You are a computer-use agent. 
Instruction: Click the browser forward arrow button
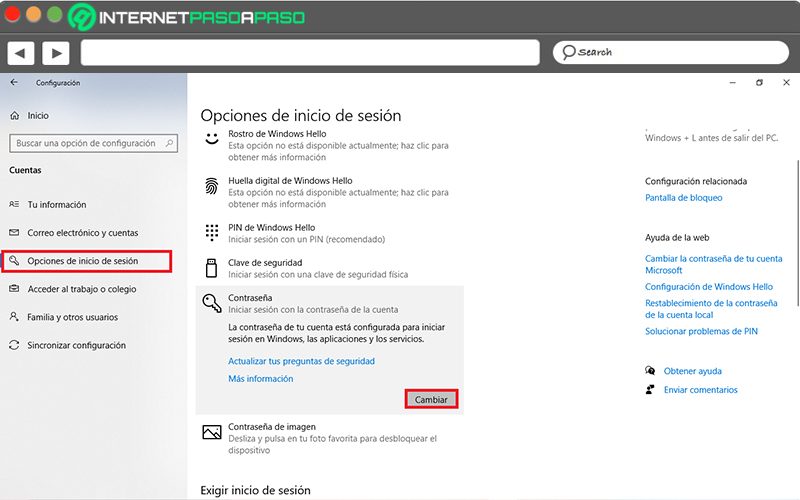(x=56, y=53)
